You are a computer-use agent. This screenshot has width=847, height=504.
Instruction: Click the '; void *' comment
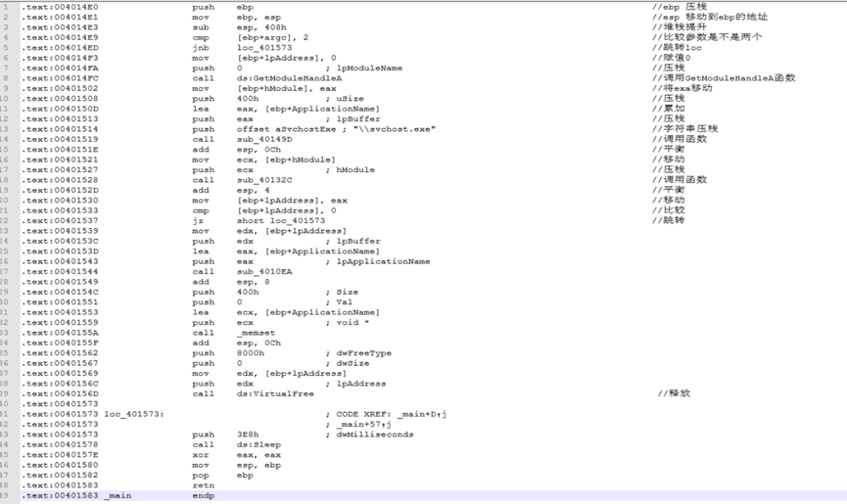(348, 323)
